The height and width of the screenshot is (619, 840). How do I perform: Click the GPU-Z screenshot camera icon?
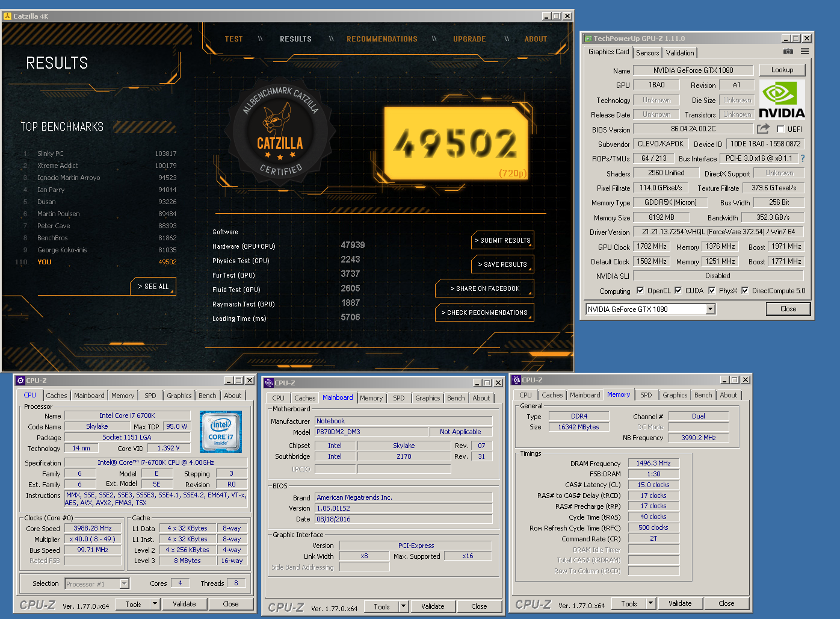pyautogui.click(x=788, y=52)
